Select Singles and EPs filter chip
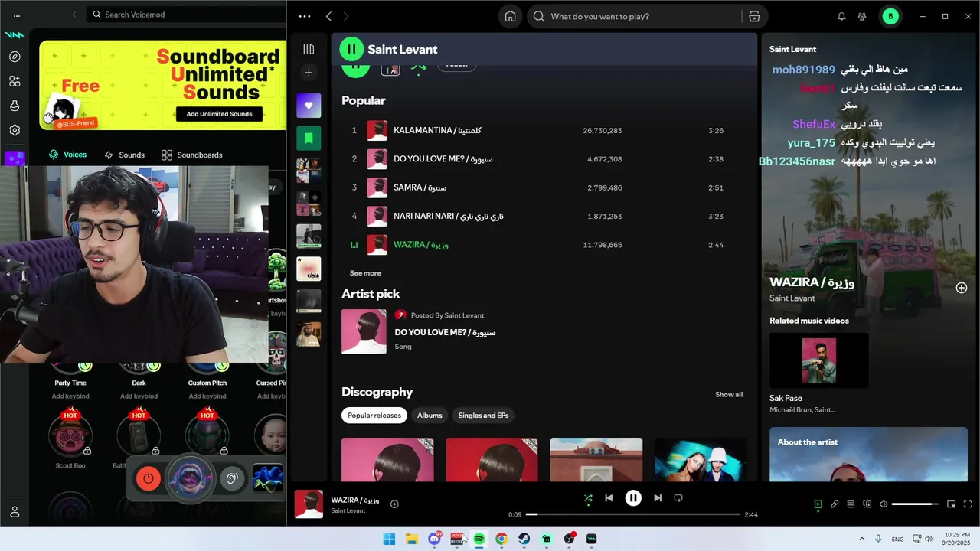The width and height of the screenshot is (980, 551). (483, 416)
